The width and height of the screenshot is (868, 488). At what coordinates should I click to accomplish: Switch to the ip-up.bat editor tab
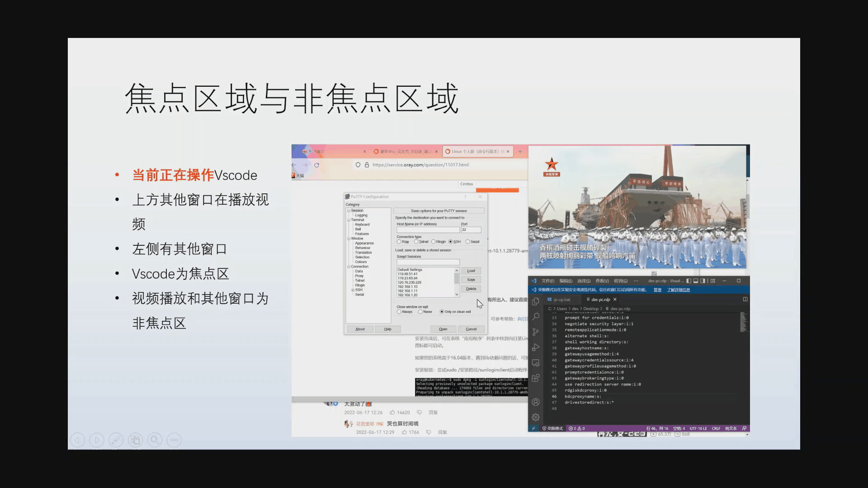tap(561, 300)
